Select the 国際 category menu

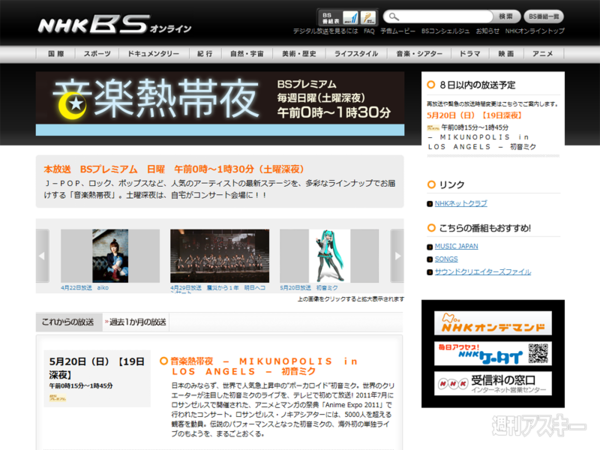pyautogui.click(x=56, y=54)
